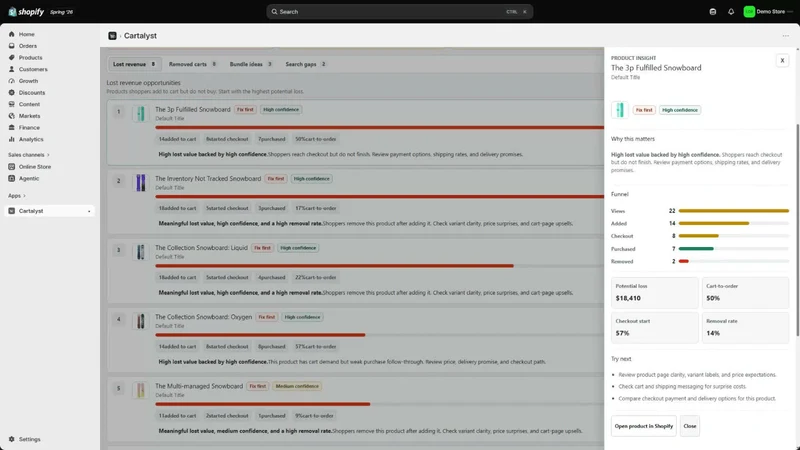Switch to the Lost revenue tab

134,64
